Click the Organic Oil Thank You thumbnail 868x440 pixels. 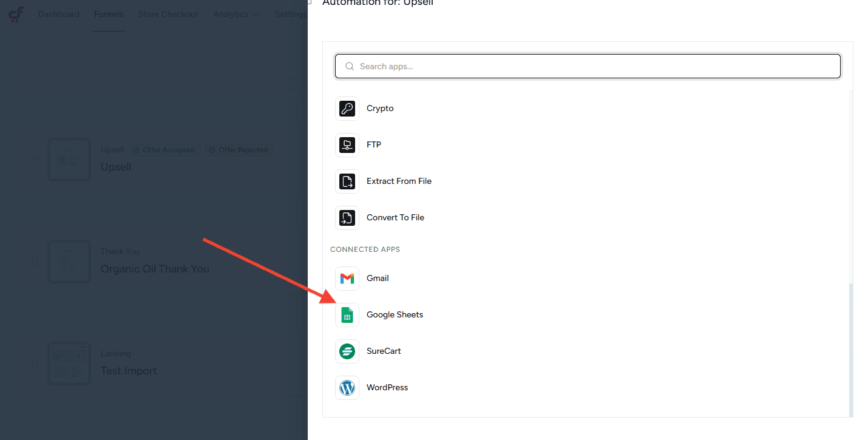[x=69, y=262]
